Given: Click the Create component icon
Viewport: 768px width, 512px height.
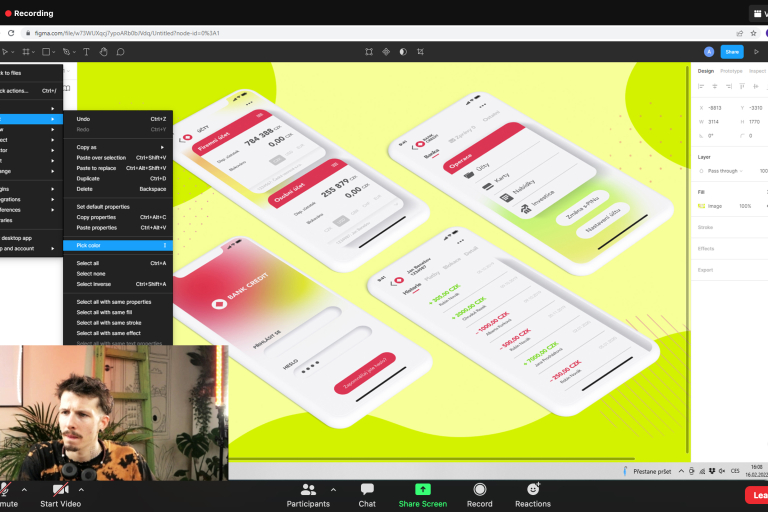Looking at the screenshot, I should (x=386, y=52).
